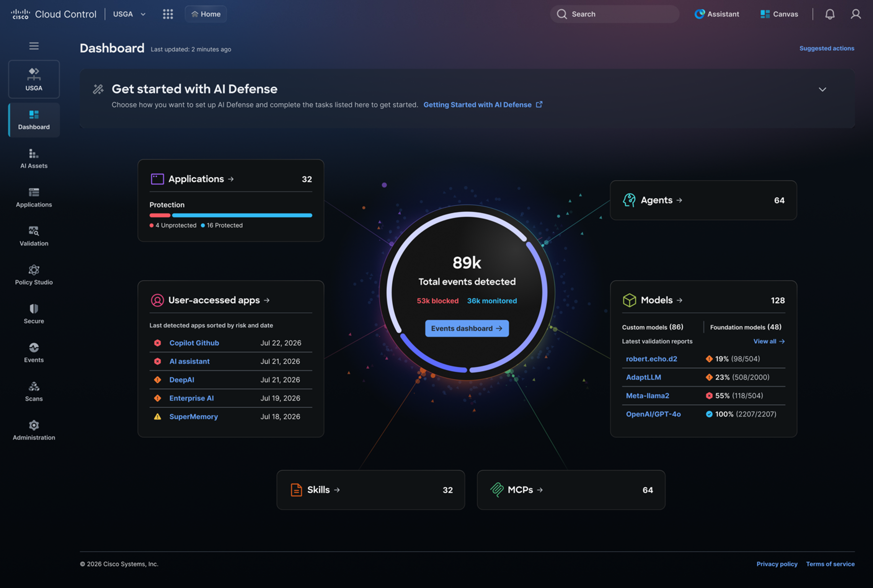This screenshot has height=588, width=873.
Task: Open the user profile icon
Action: coord(856,14)
